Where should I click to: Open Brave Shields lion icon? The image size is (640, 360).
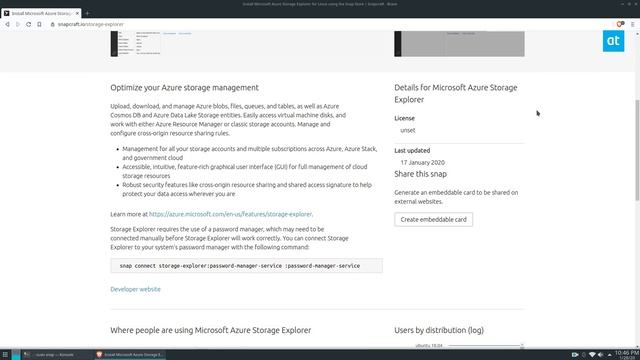click(620, 24)
